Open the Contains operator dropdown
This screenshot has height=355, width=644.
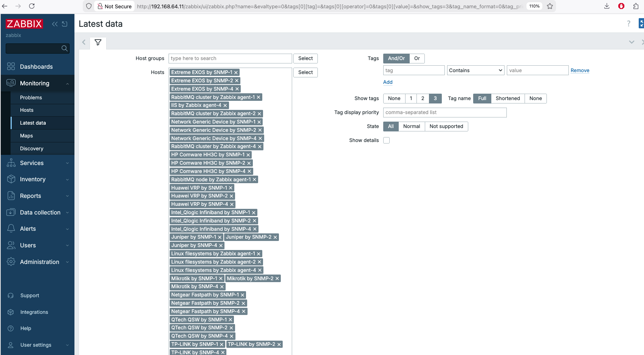pos(475,70)
